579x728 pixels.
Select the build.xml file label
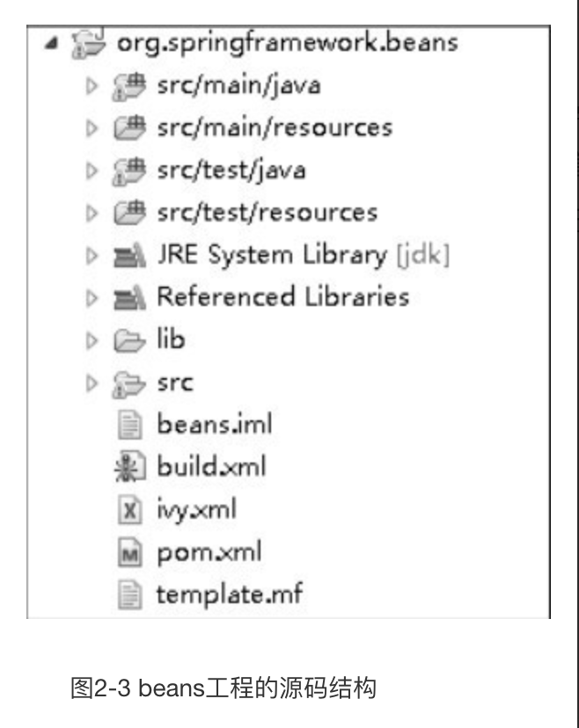click(x=212, y=466)
